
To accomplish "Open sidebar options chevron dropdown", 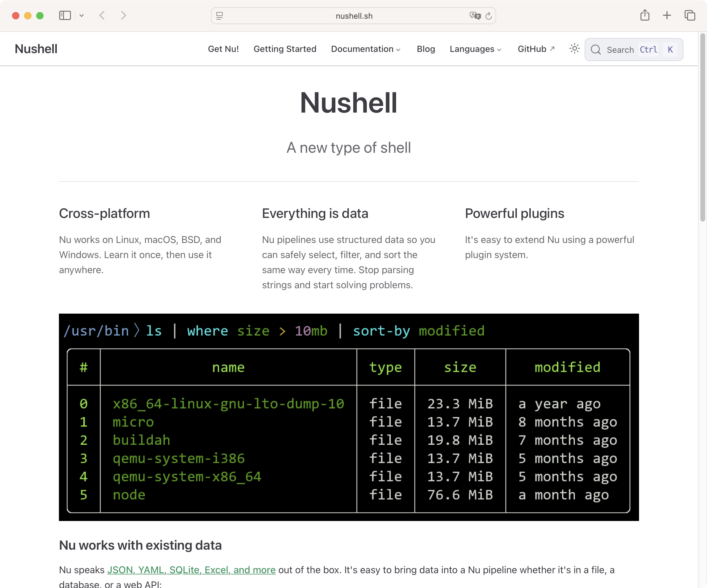I will coord(82,15).
